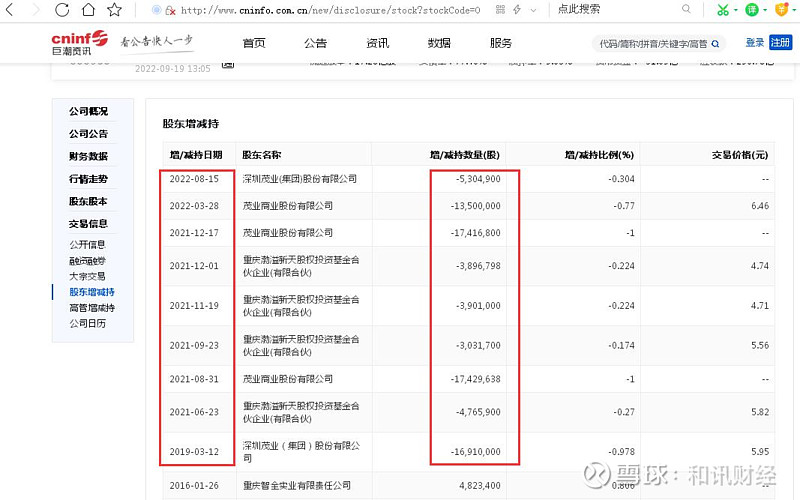Open the 数据 navigation menu

(439, 43)
